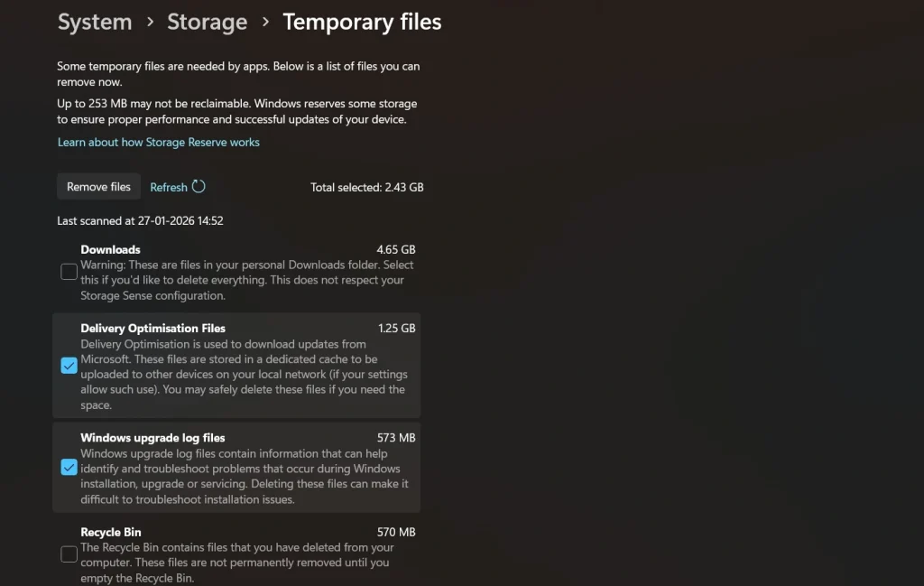The height and width of the screenshot is (586, 924).
Task: Disable the Delivery Optimisation Files checkbox
Action: click(69, 366)
